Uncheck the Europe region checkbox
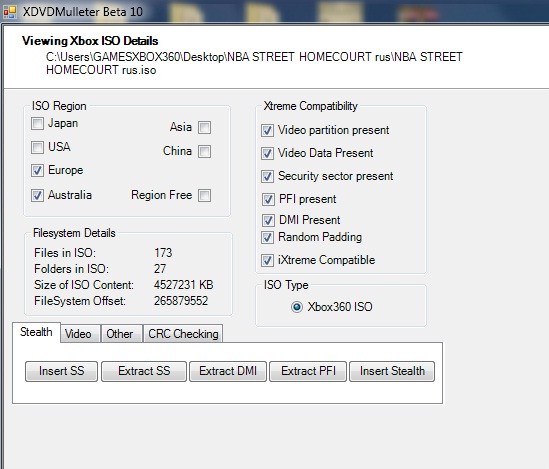 [x=37, y=170]
